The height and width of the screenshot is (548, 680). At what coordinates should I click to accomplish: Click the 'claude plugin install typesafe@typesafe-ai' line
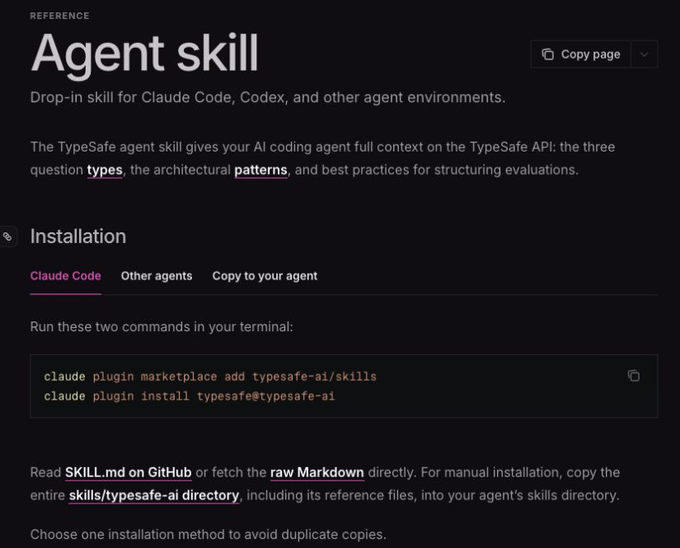(190, 396)
